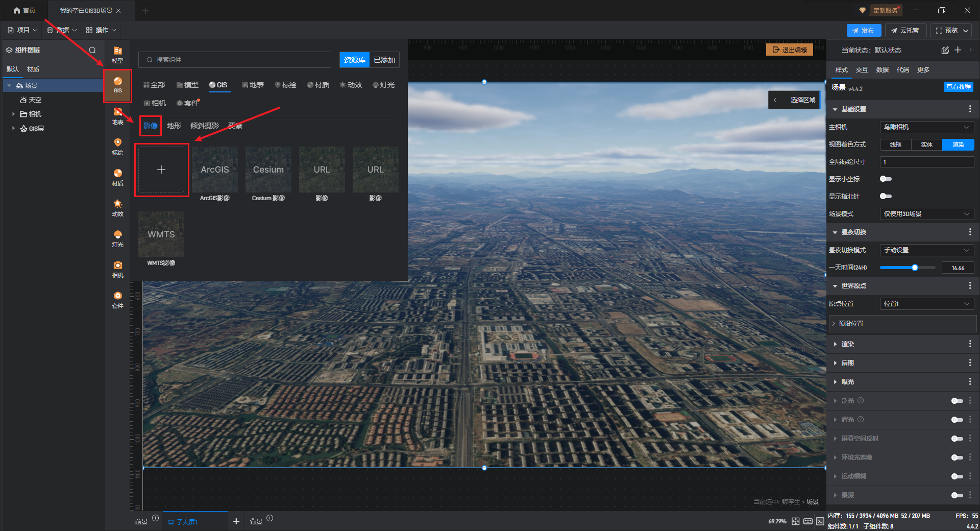Click the 退出编辑 button
This screenshot has width=980, height=531.
point(789,50)
